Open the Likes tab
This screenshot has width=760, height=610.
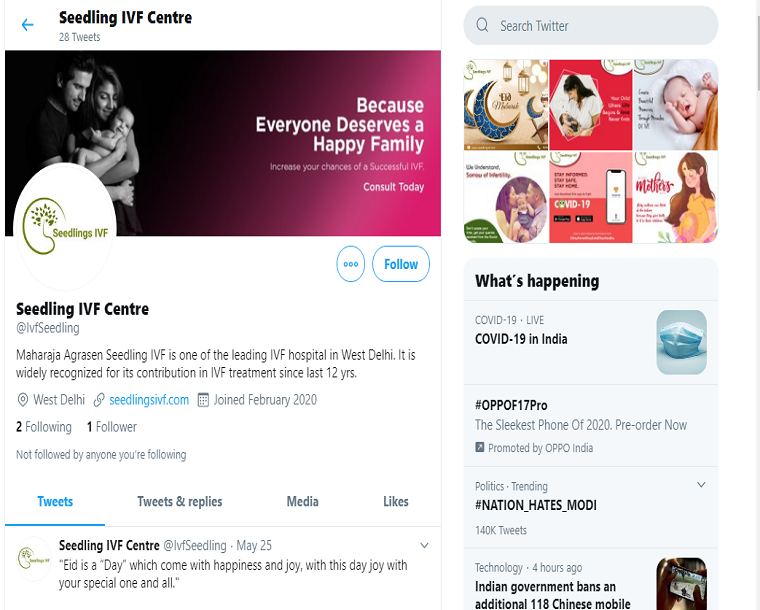coord(396,501)
